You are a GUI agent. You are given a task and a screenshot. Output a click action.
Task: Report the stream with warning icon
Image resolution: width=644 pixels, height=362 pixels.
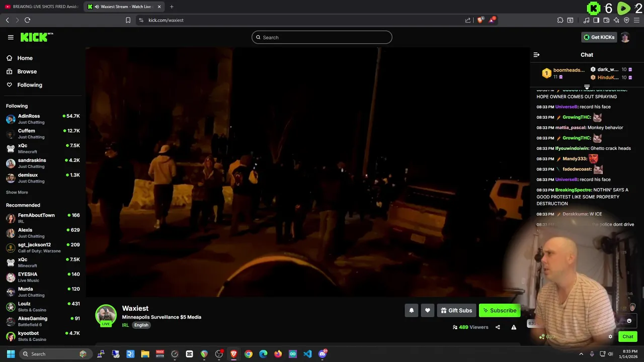pos(514,327)
